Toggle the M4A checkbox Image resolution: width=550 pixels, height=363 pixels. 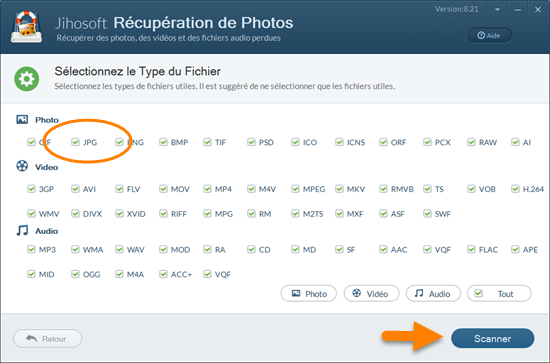click(x=120, y=274)
